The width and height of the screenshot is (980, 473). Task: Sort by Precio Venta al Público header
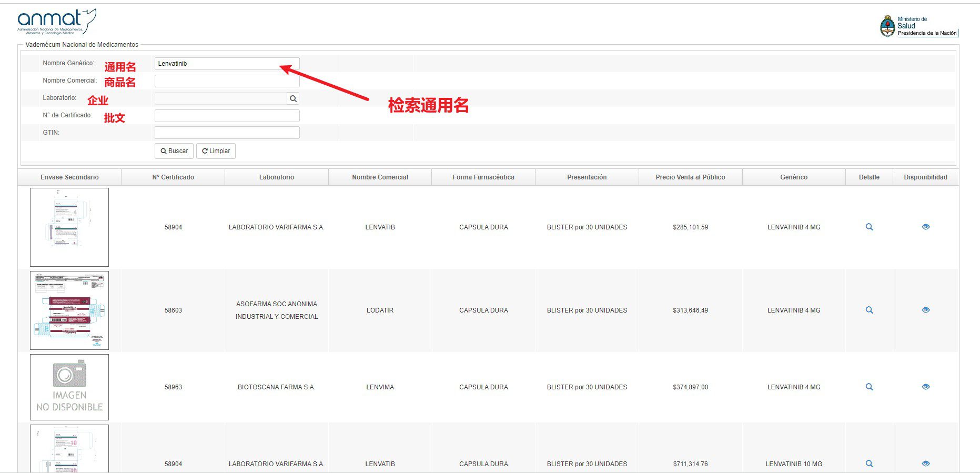pos(690,177)
